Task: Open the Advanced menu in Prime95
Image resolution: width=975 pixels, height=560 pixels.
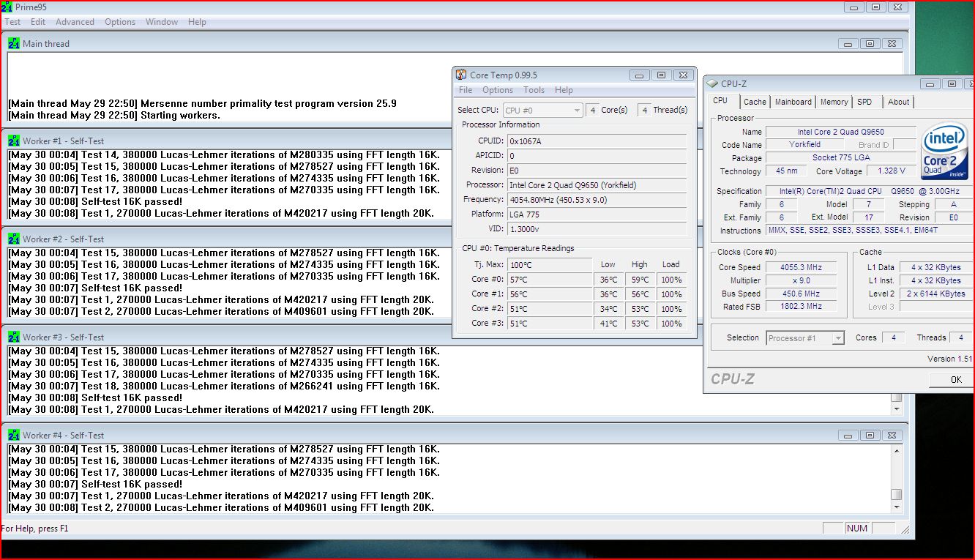Action: tap(75, 22)
